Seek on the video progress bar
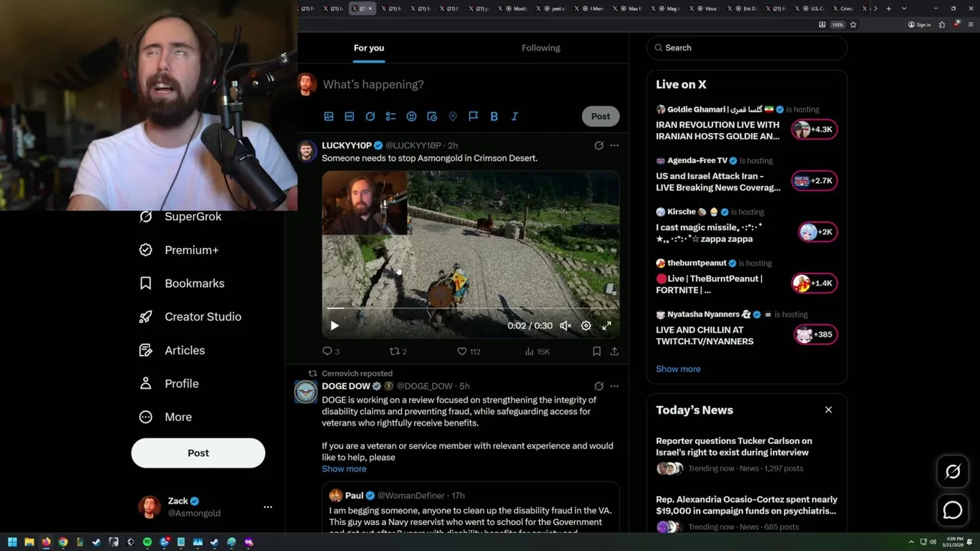980x551 pixels. [x=470, y=308]
